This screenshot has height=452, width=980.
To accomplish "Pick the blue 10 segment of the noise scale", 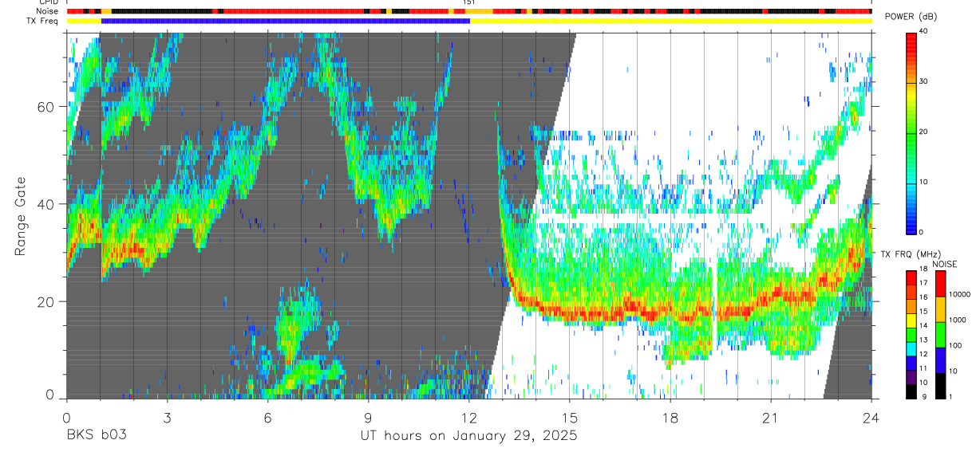I will pyautogui.click(x=939, y=360).
